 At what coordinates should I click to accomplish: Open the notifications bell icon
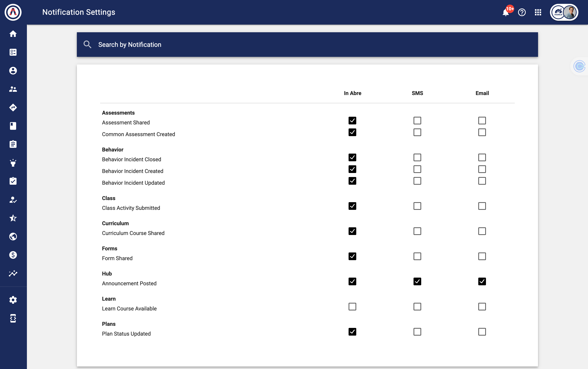[x=506, y=12]
